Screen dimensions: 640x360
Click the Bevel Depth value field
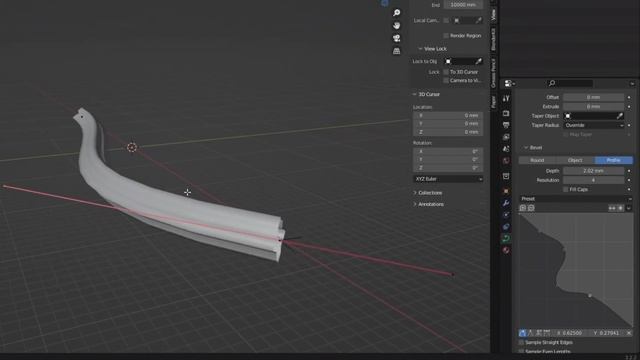593,171
